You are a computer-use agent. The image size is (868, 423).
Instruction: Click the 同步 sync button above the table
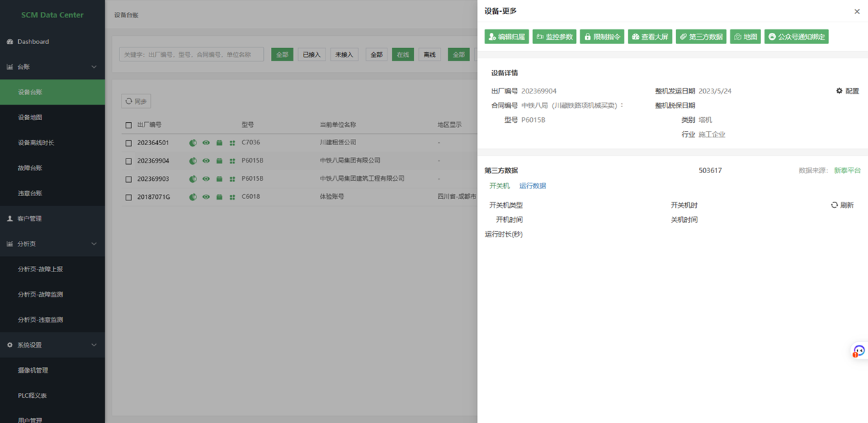click(x=135, y=101)
